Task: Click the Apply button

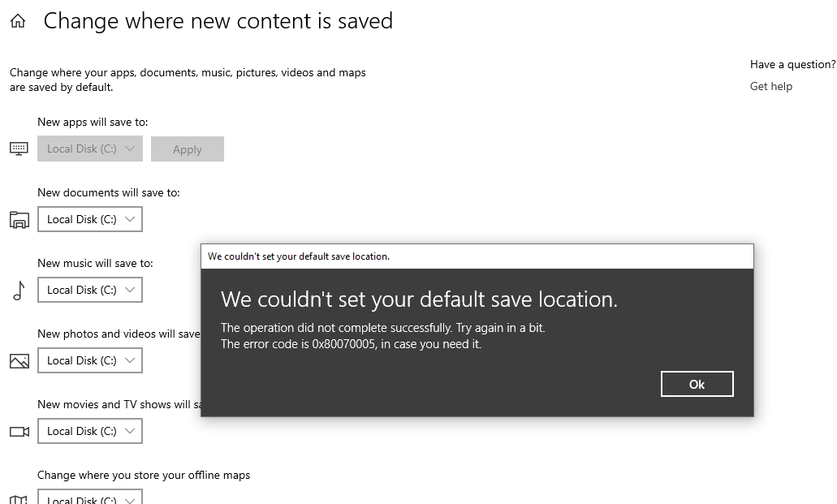Action: pos(188,149)
